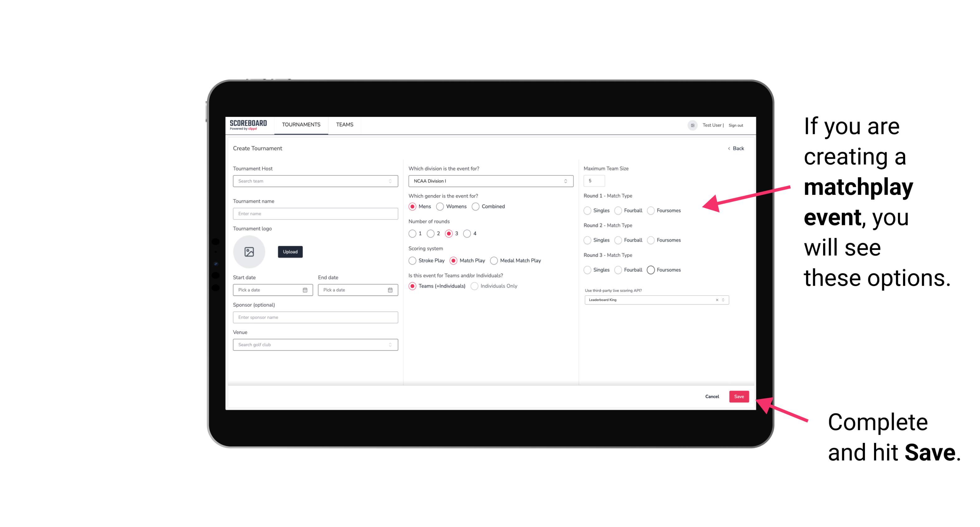The image size is (980, 527).
Task: Click the Scoreboard logo icon
Action: point(249,124)
